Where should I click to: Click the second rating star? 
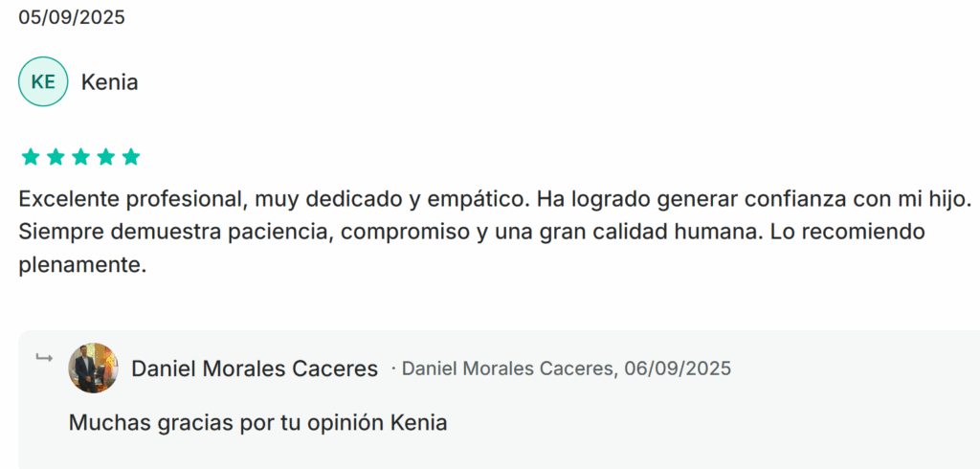tap(56, 157)
